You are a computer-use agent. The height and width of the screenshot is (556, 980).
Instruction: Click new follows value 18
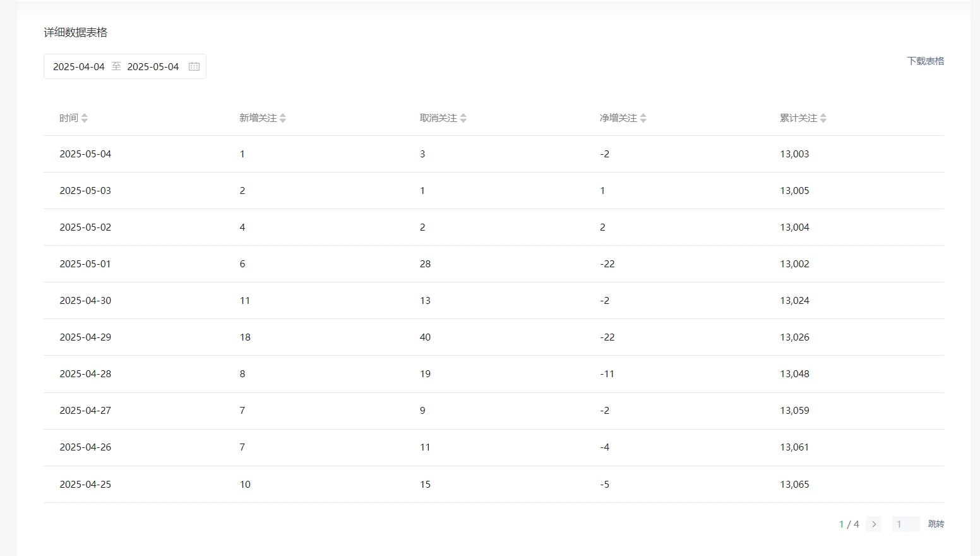pyautogui.click(x=245, y=337)
